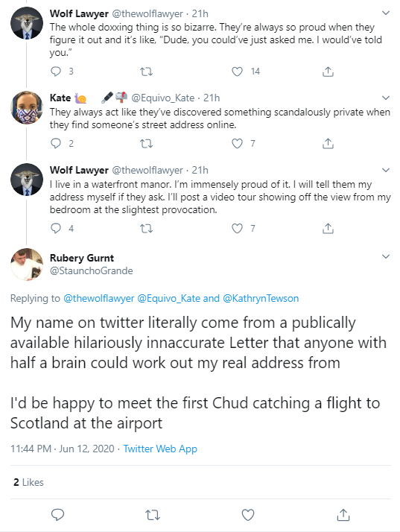Image resolution: width=400 pixels, height=532 pixels.
Task: Retweet Wolf Lawyer's first tweet
Action: pyautogui.click(x=146, y=72)
